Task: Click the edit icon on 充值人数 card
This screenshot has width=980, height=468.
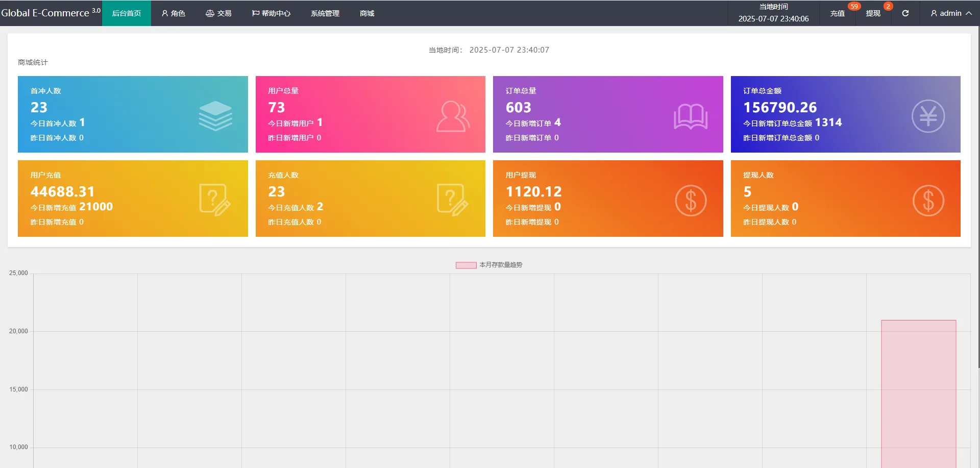Action: tap(453, 200)
